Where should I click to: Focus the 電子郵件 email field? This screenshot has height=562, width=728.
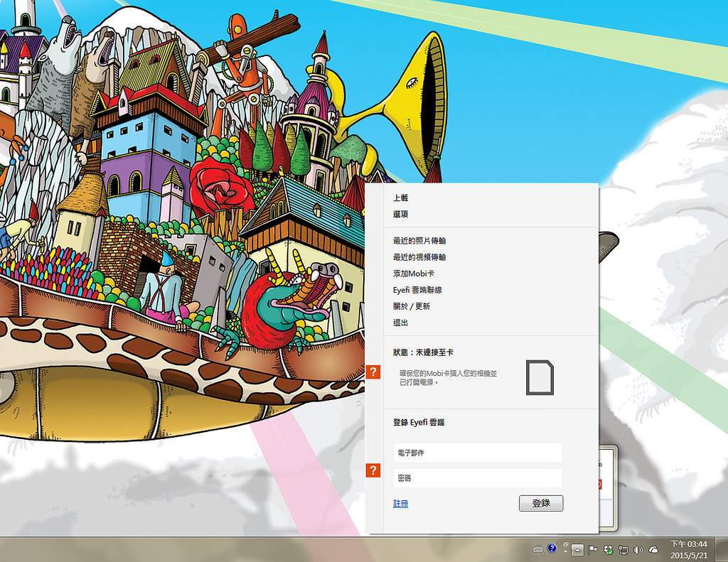(478, 453)
